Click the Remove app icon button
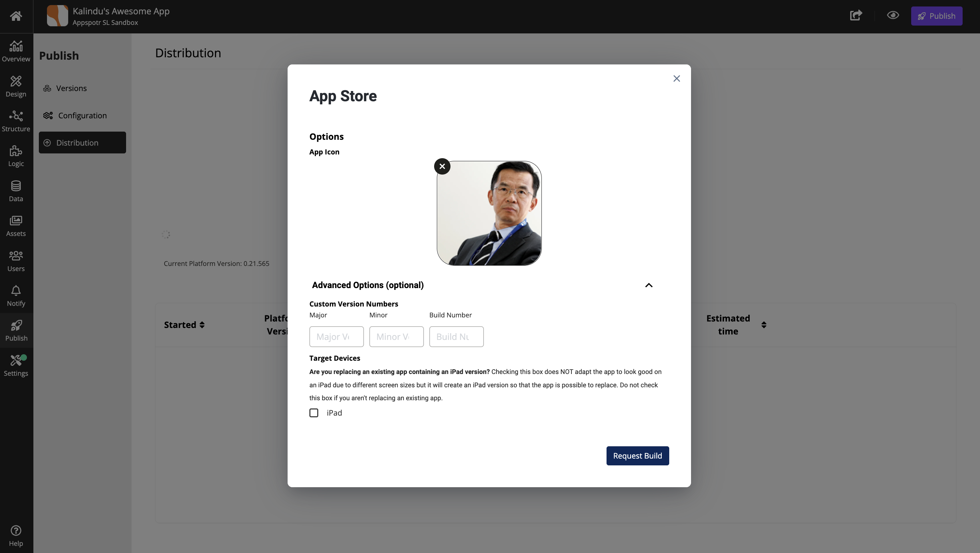The height and width of the screenshot is (553, 980). click(442, 166)
